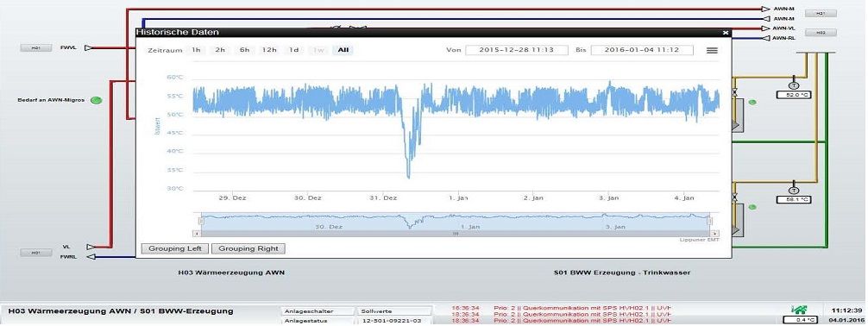This screenshot has height=326, width=868.
Task: Click the chart navigator scrollbar handle
Action: pyautogui.click(x=456, y=234)
